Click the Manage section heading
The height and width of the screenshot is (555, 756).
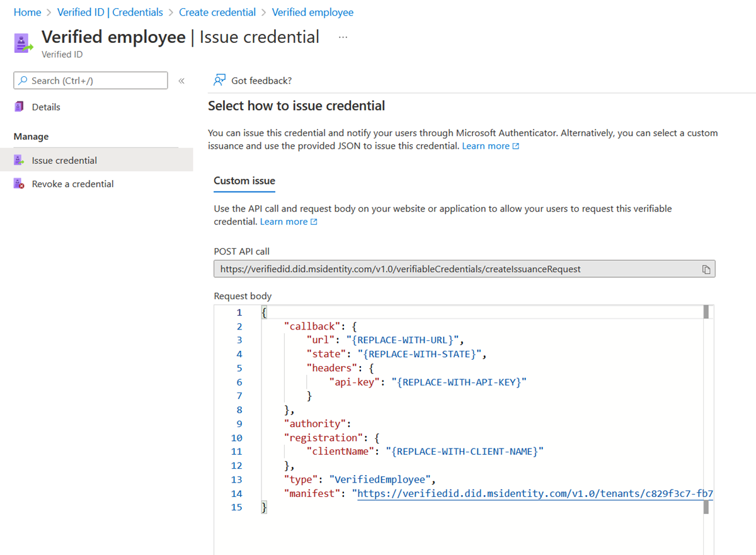point(31,137)
